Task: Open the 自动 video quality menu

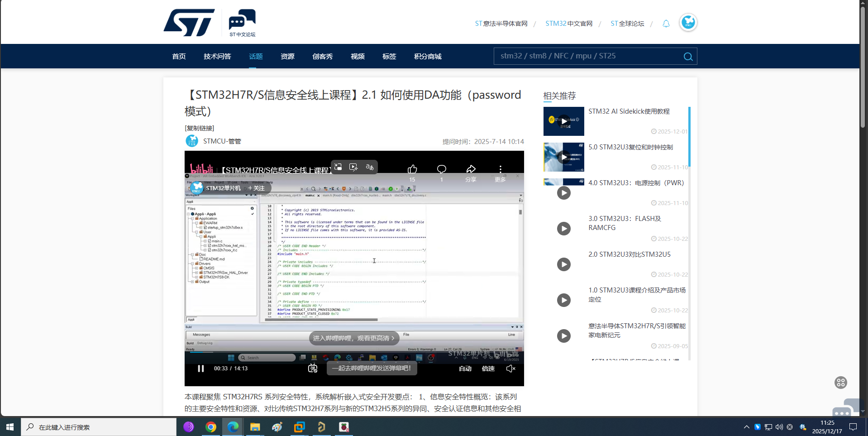Action: (x=465, y=369)
